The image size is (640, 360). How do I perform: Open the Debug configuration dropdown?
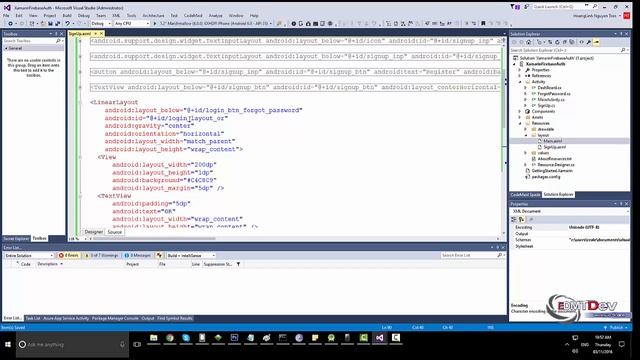101,24
